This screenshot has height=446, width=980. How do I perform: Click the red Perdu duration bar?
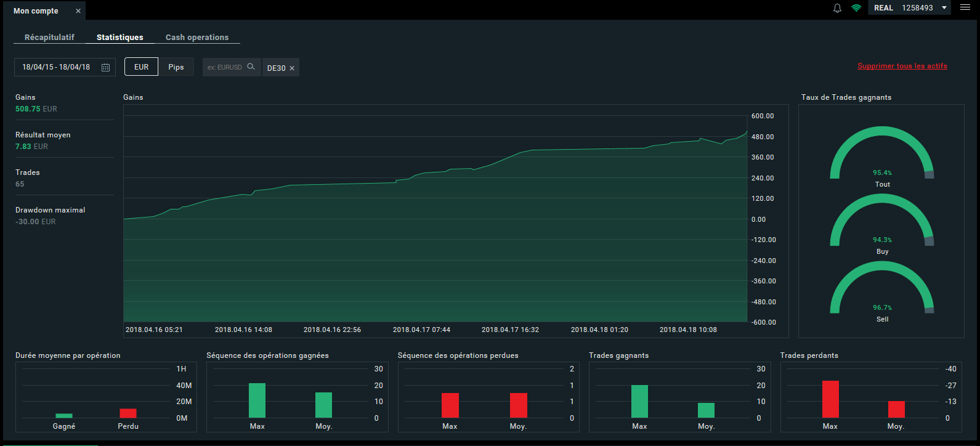pyautogui.click(x=128, y=413)
